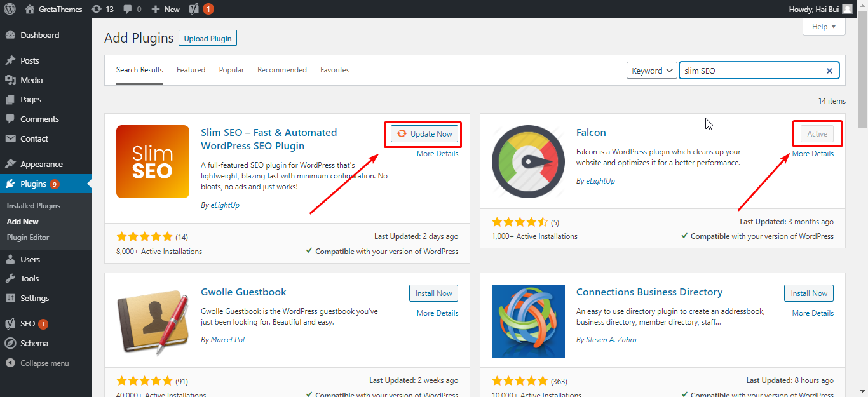The width and height of the screenshot is (868, 397).
Task: Open More Details for Gwolle Guestbook
Action: (437, 313)
